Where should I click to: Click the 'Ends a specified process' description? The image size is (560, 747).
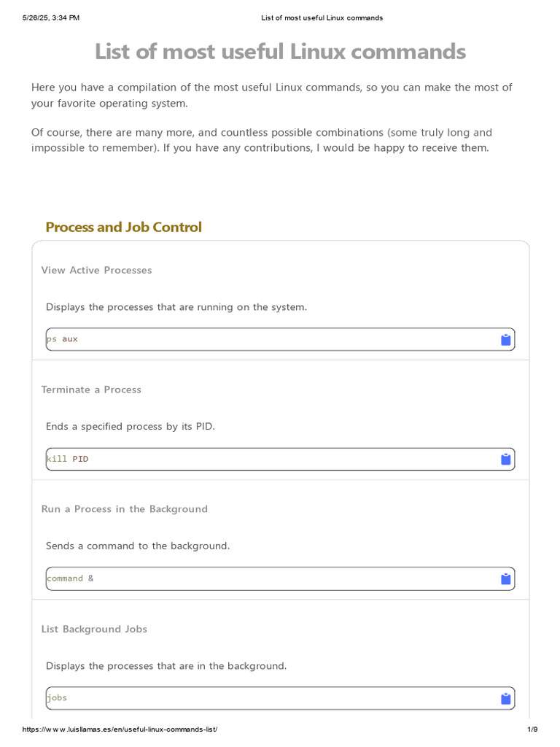point(131,426)
